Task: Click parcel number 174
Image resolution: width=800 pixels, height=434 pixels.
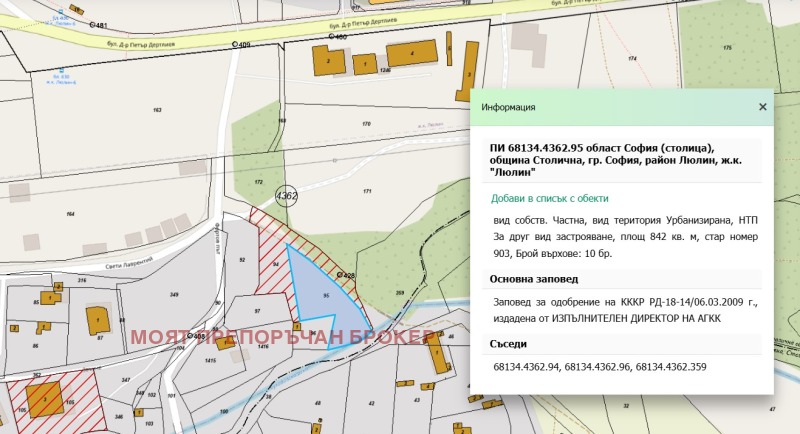Action: pos(633,59)
